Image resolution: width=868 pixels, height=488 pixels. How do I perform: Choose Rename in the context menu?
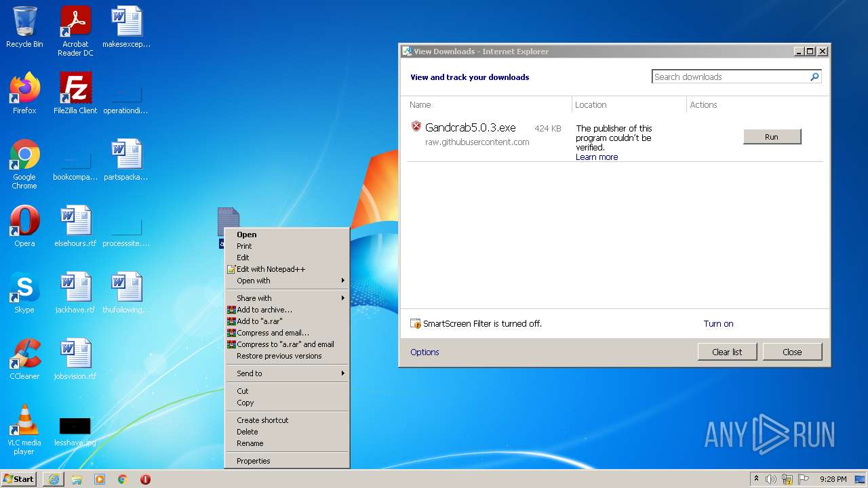pos(287,443)
